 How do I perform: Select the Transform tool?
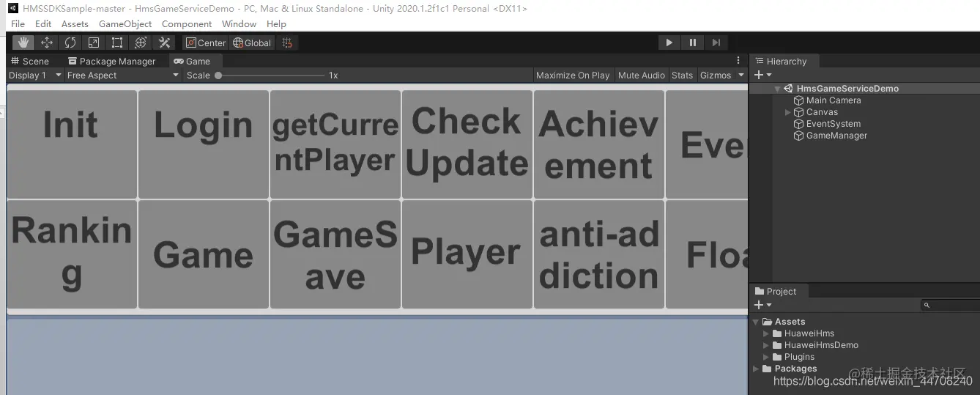coord(141,43)
